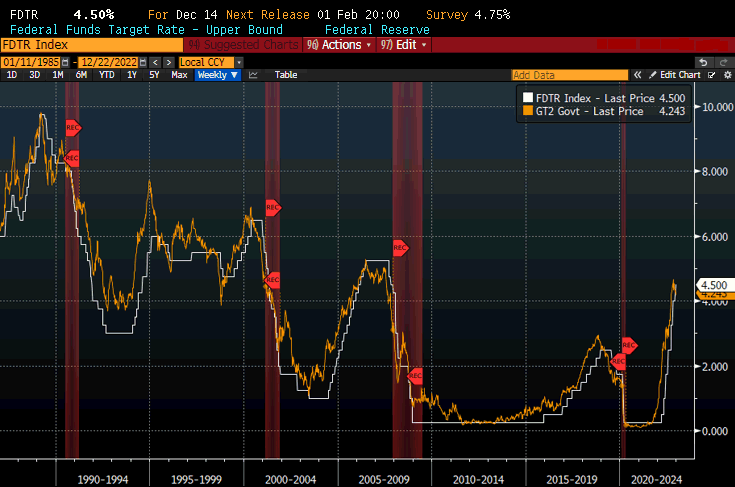Open the Local CCY currency dropdown arrow
This screenshot has height=487, width=735.
[x=239, y=62]
